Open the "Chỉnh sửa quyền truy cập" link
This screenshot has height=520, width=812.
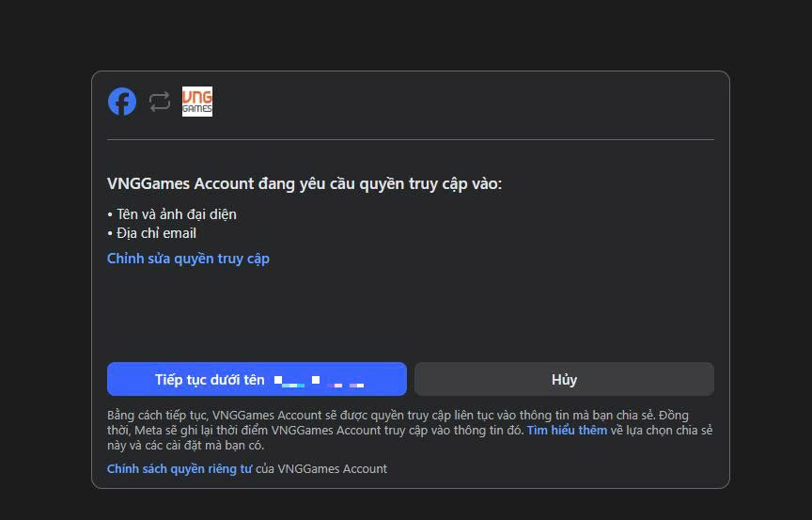point(188,259)
